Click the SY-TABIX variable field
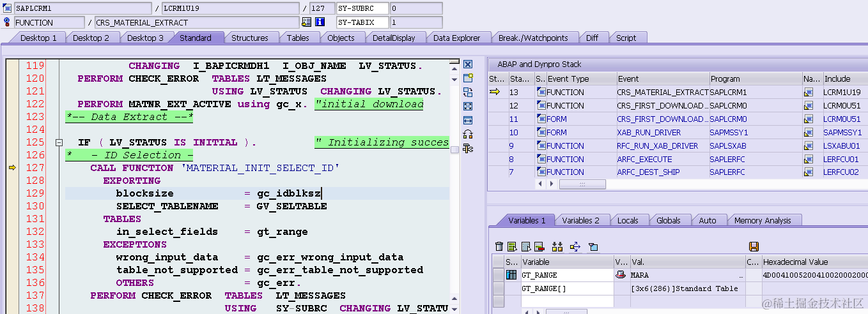The height and width of the screenshot is (314, 868). (x=362, y=22)
